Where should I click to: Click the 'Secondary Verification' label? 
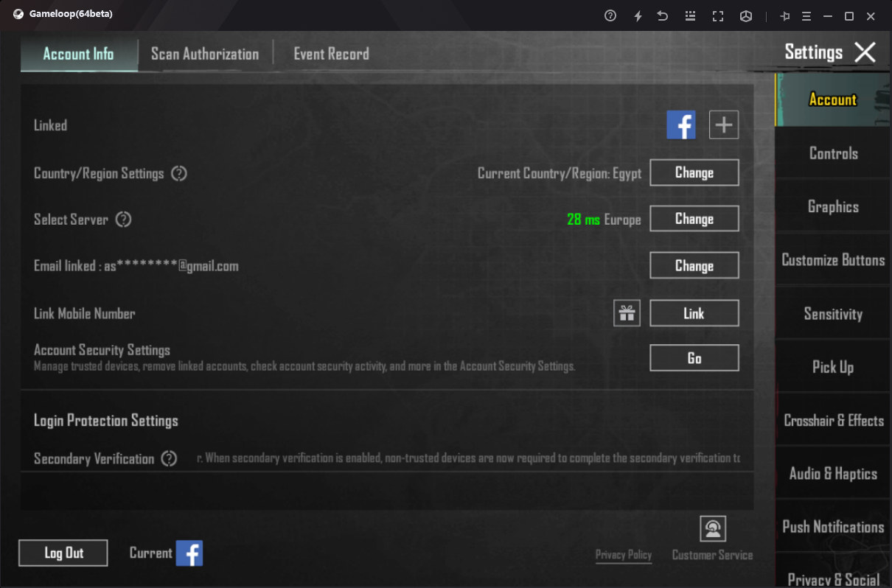[x=94, y=459]
